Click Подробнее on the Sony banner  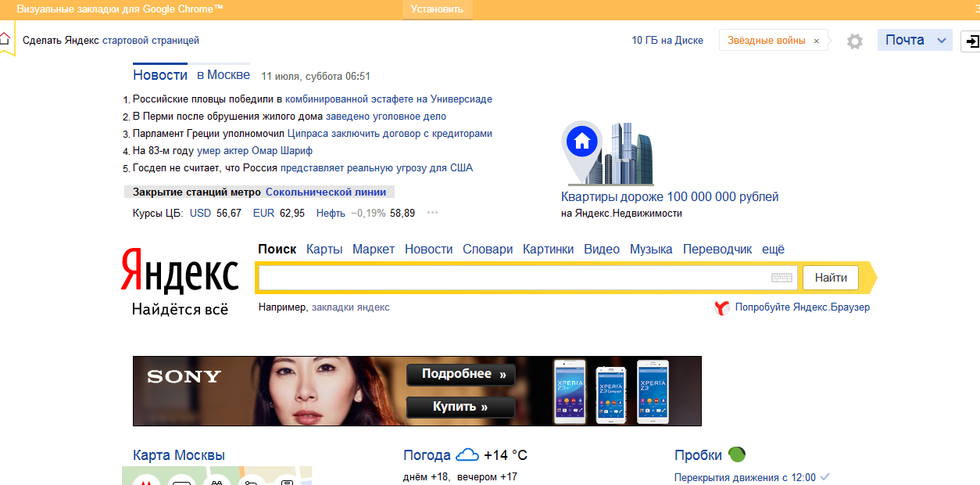460,375
